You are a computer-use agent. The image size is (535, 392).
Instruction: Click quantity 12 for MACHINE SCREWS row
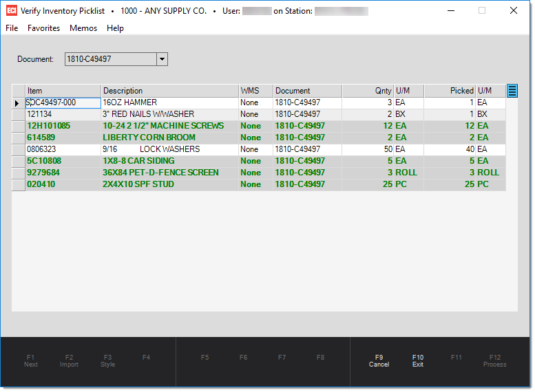click(x=368, y=126)
